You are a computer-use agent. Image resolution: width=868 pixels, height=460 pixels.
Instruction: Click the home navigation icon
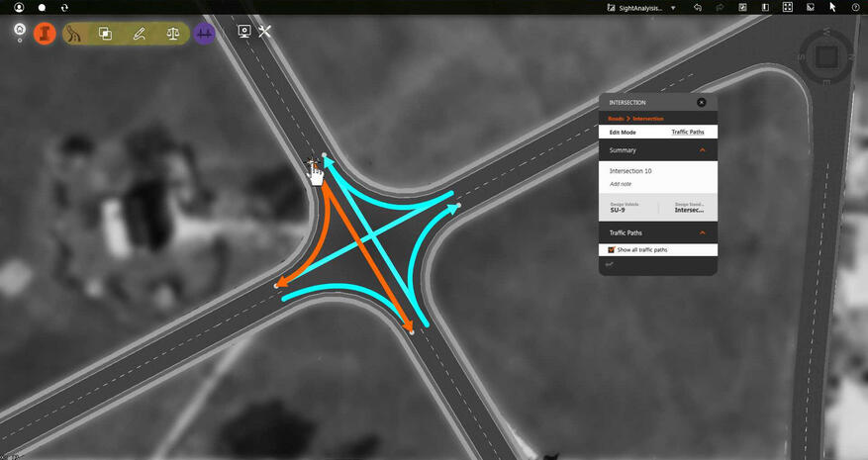[x=20, y=30]
